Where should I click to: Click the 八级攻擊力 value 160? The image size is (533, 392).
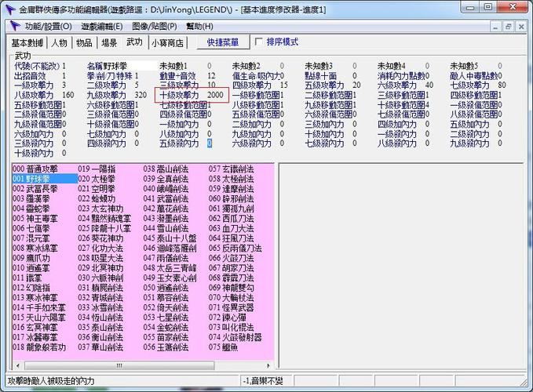pyautogui.click(x=68, y=95)
